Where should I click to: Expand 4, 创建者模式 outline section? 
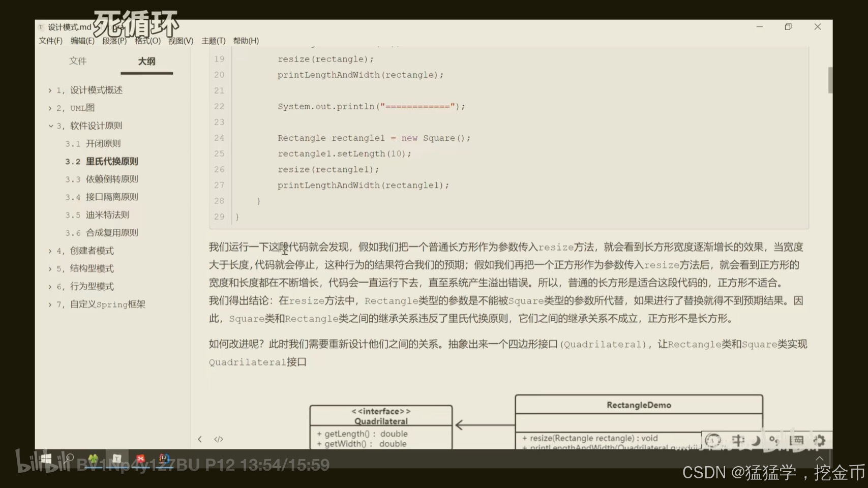(x=50, y=251)
